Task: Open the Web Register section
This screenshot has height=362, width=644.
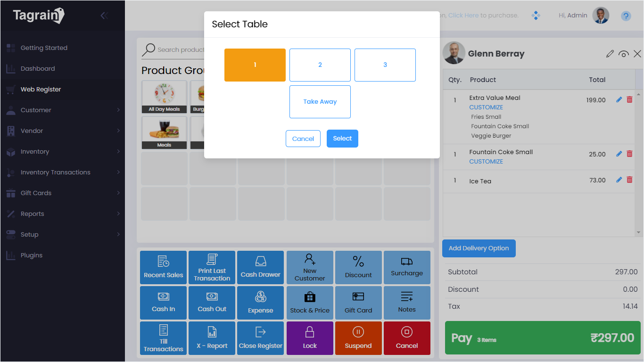Action: [40, 89]
